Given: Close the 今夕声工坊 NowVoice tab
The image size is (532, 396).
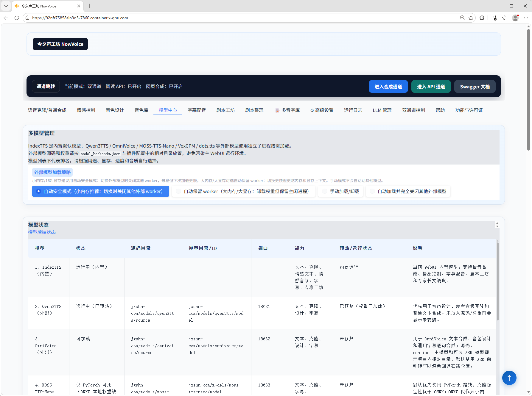Looking at the screenshot, I should (79, 6).
